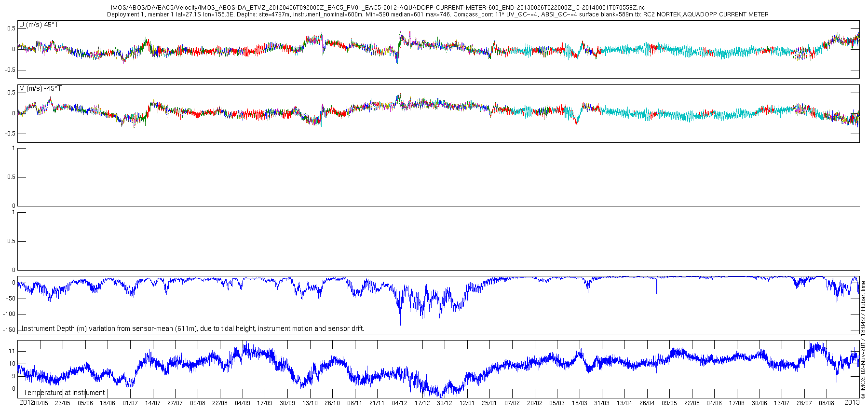Click the 'Temperature at instrument' caption
Image resolution: width=868 pixels, height=410 pixels.
point(64,393)
